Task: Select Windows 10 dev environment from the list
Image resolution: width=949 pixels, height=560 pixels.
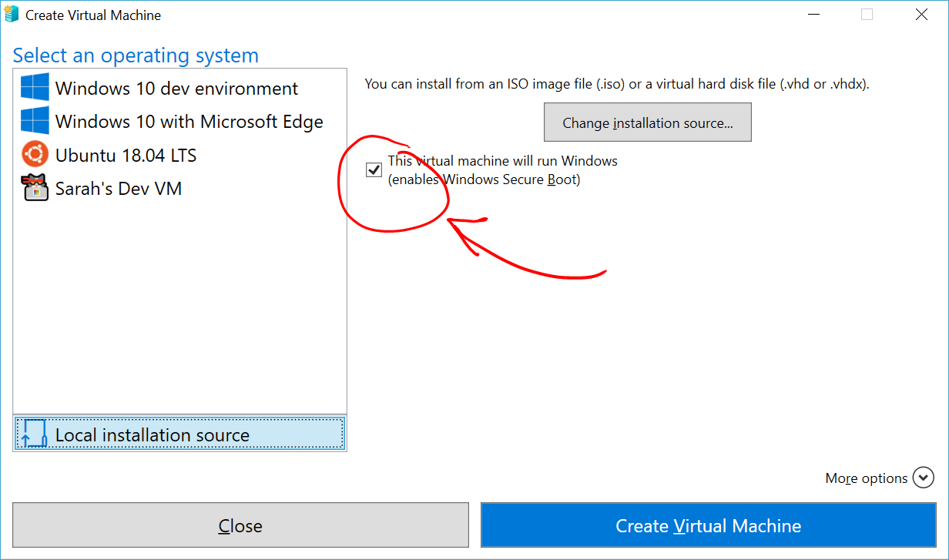Action: click(177, 88)
